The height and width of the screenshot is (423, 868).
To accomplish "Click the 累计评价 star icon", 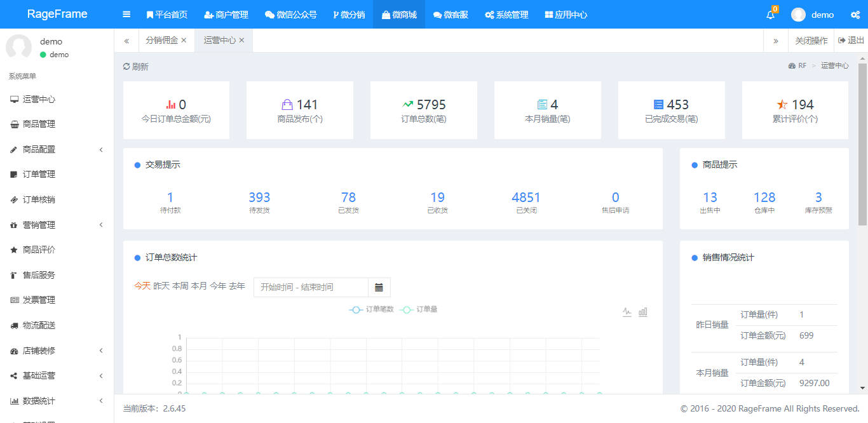I will (x=782, y=104).
